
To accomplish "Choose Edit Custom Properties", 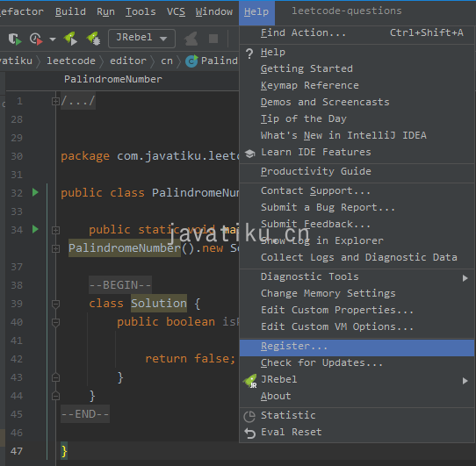I will pos(357,310).
